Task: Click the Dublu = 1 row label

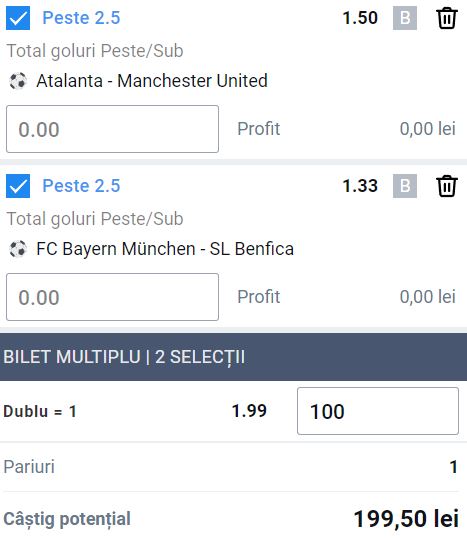Action: point(40,411)
